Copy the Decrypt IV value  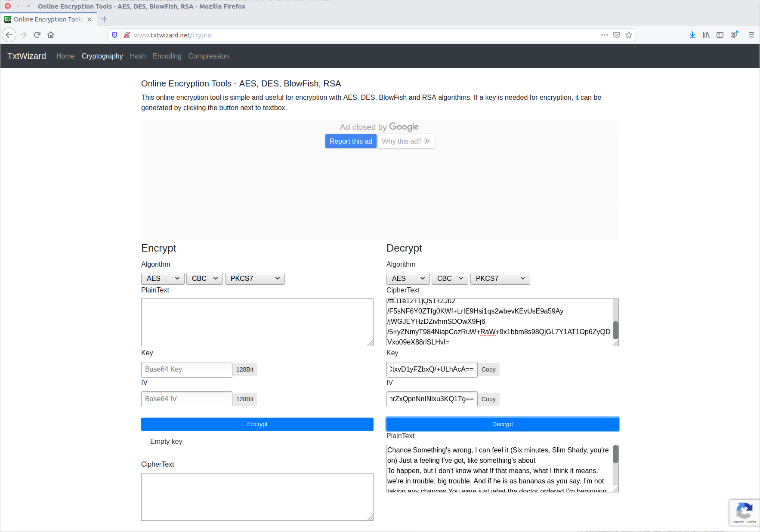pyautogui.click(x=488, y=399)
